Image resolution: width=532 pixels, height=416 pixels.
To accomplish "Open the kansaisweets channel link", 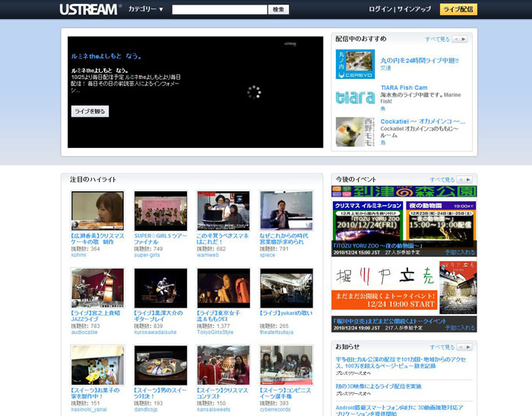I will tap(214, 410).
